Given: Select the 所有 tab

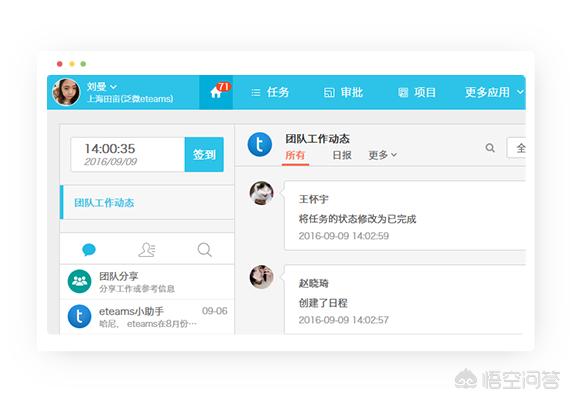Looking at the screenshot, I should tap(295, 155).
